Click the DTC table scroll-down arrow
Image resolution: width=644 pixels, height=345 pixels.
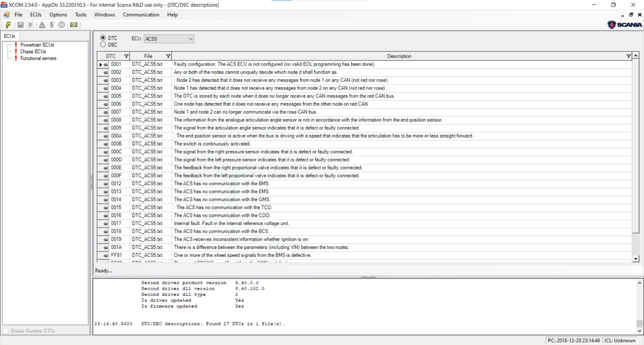click(x=636, y=258)
